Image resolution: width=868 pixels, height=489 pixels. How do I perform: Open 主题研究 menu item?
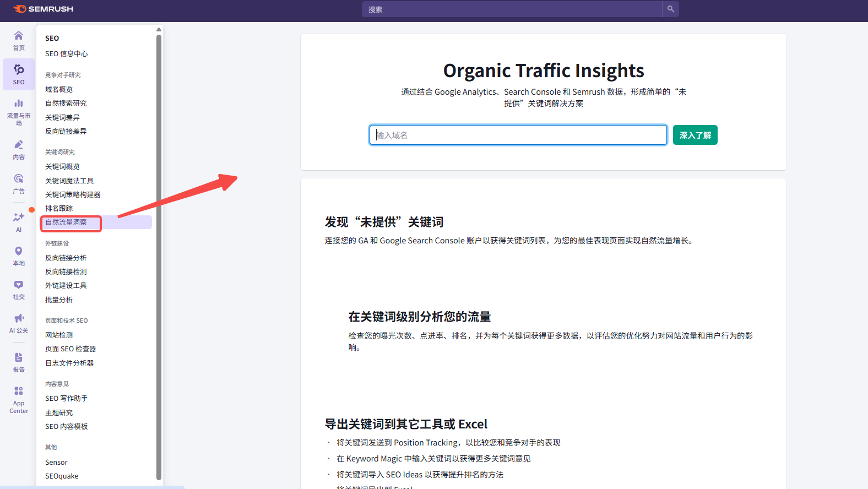point(59,412)
